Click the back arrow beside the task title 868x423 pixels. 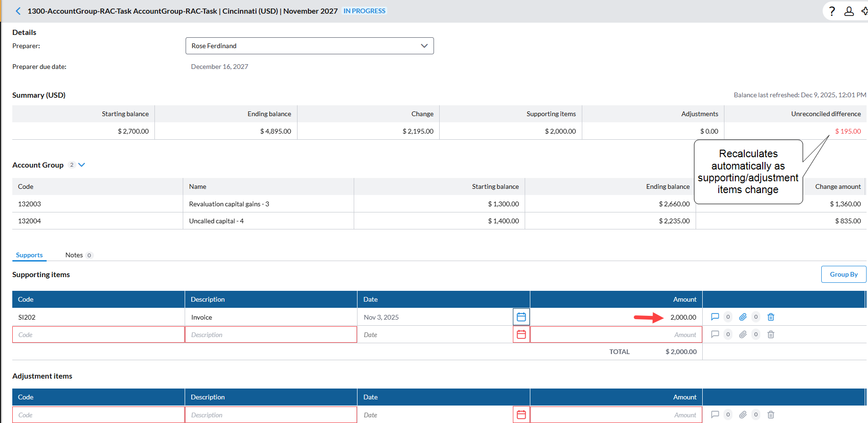(18, 11)
